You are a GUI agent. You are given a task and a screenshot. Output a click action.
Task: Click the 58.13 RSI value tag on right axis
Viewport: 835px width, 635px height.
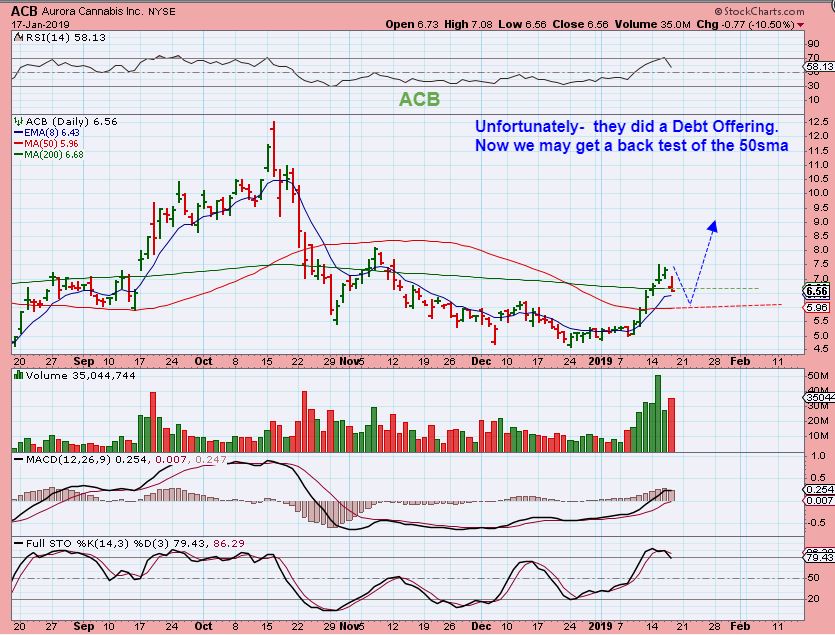point(819,67)
